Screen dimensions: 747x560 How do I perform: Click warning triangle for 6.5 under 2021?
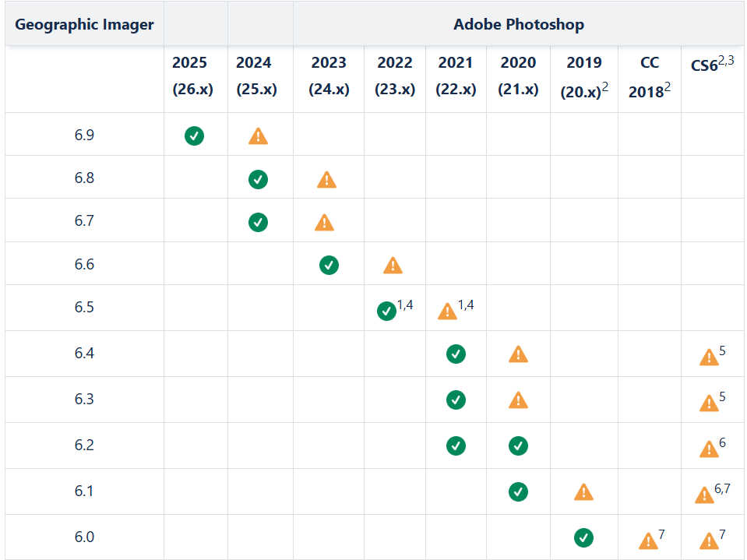(x=447, y=312)
